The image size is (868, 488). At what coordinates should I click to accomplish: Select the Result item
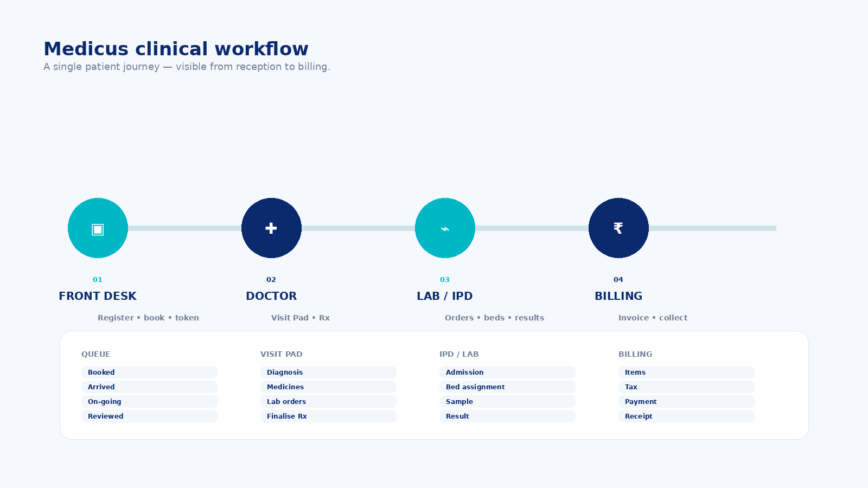507,416
